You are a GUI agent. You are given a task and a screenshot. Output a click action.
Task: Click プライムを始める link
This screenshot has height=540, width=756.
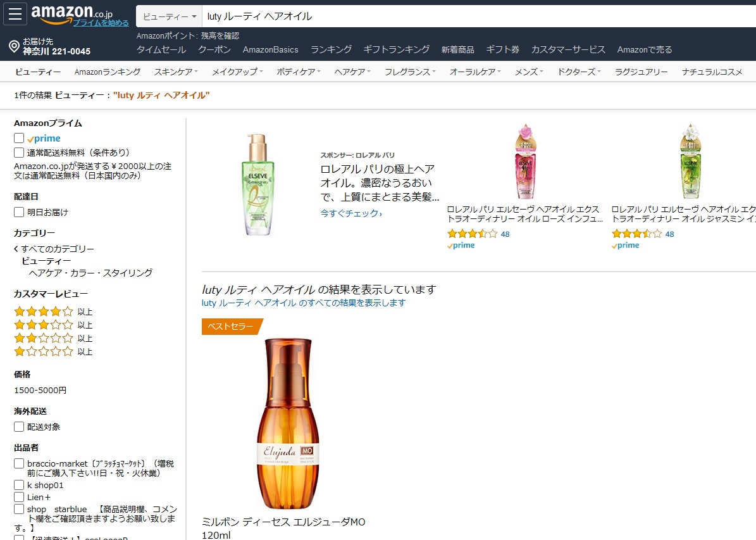click(101, 23)
